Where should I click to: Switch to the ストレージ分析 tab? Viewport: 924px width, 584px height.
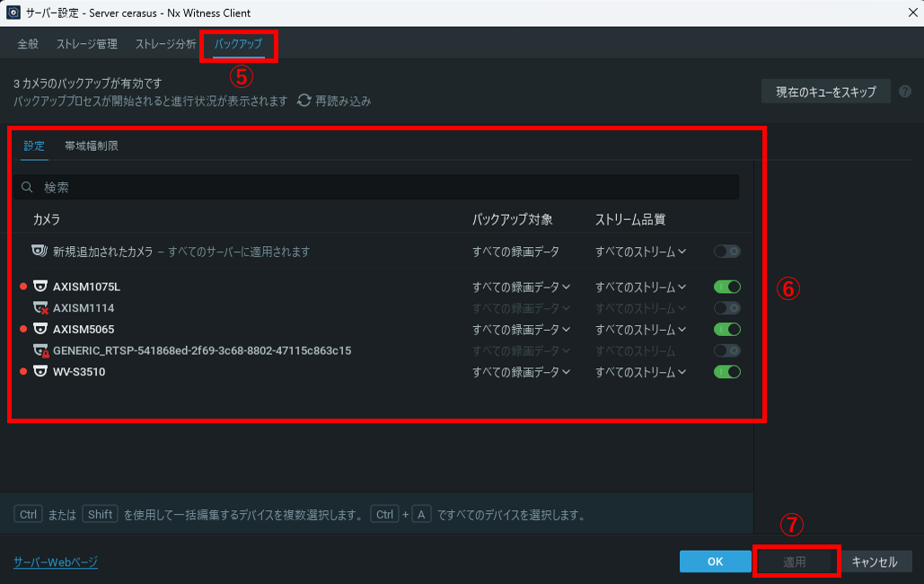coord(165,44)
